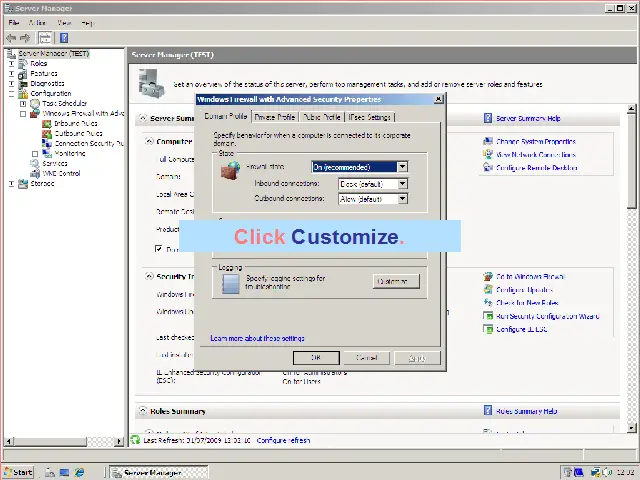Select the Features node in the tree
Viewport: 640px width, 480px height.
(x=44, y=73)
